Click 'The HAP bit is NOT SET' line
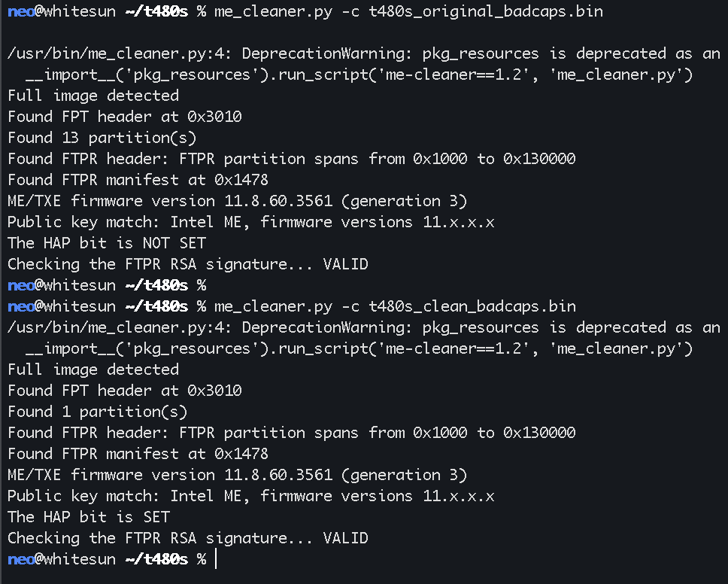728x584 pixels. point(106,243)
